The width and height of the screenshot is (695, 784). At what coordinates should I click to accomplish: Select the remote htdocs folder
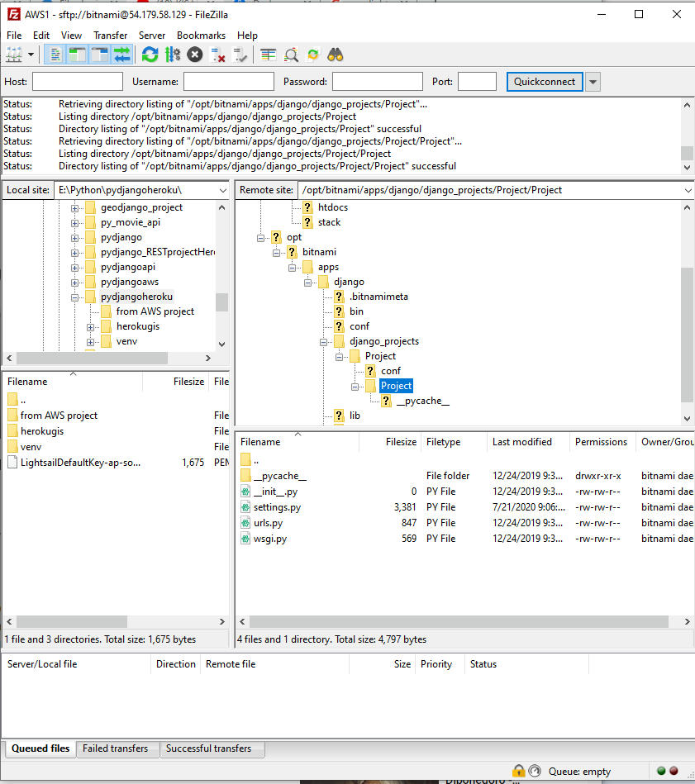coord(333,207)
